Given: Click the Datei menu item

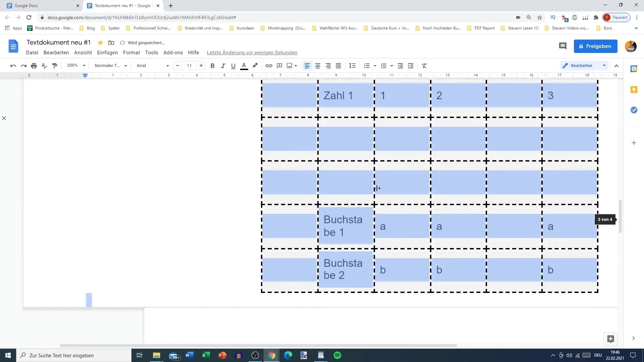Looking at the screenshot, I should (x=32, y=52).
